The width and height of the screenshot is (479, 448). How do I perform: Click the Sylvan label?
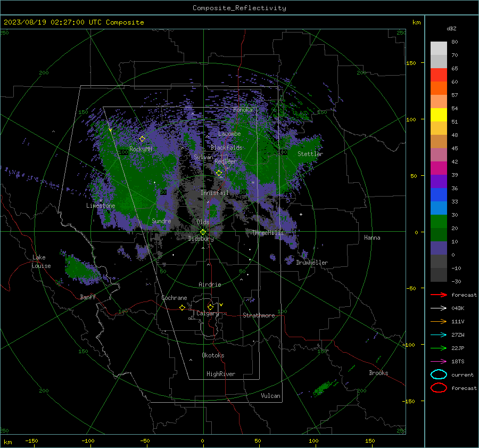(203, 157)
